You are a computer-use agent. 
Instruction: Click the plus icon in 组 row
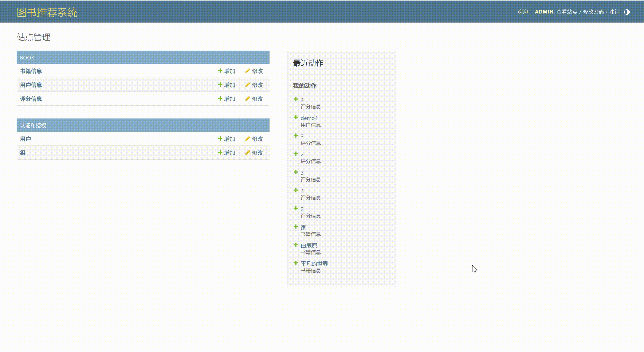click(220, 153)
